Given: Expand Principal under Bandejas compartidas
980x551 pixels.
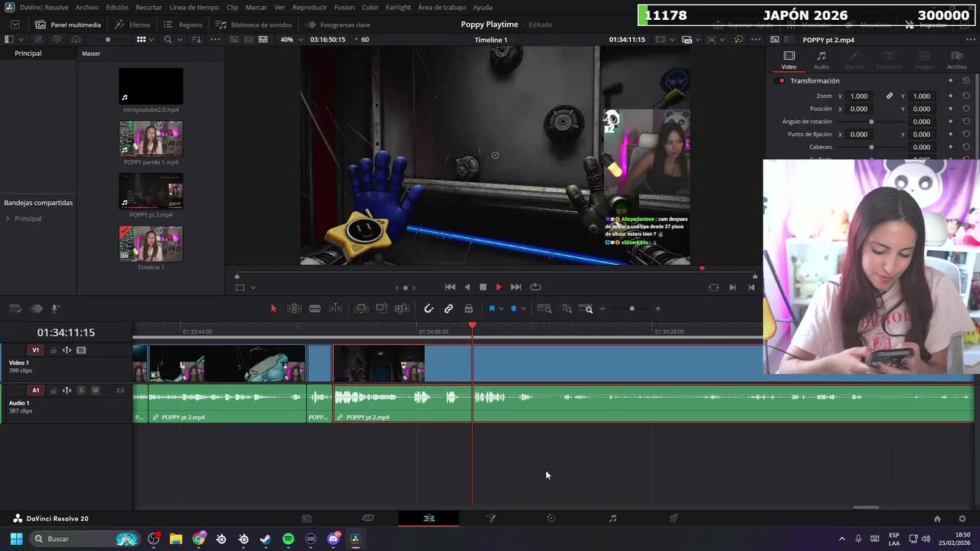Looking at the screenshot, I should [x=8, y=219].
